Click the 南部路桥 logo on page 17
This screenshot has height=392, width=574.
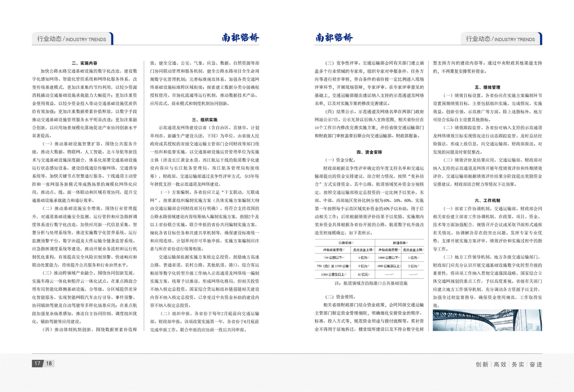[240, 38]
